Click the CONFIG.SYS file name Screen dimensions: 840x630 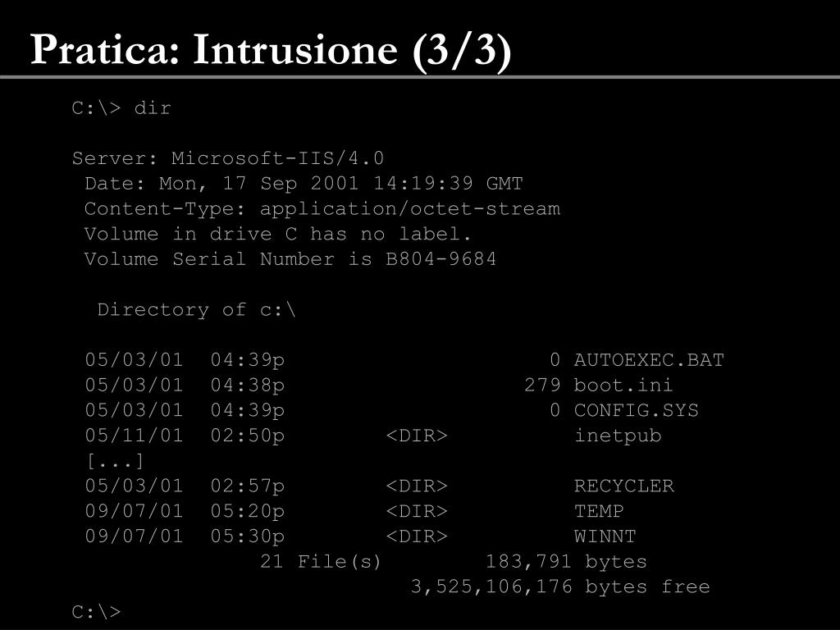coord(637,410)
